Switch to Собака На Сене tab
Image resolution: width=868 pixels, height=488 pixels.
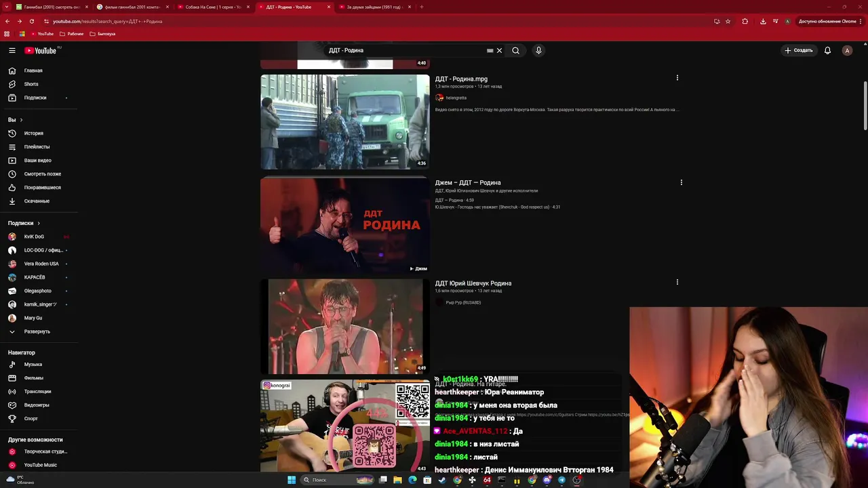pyautogui.click(x=213, y=7)
